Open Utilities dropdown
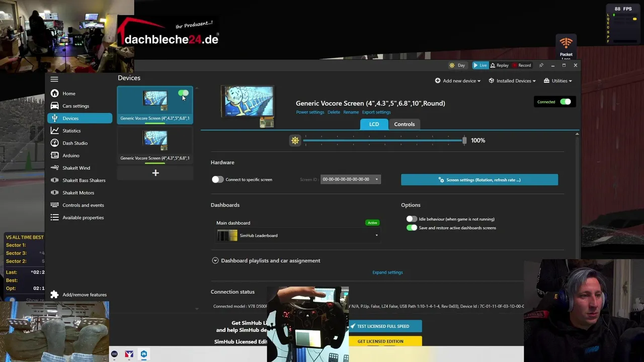Viewport: 644px width, 362px height. point(557,81)
